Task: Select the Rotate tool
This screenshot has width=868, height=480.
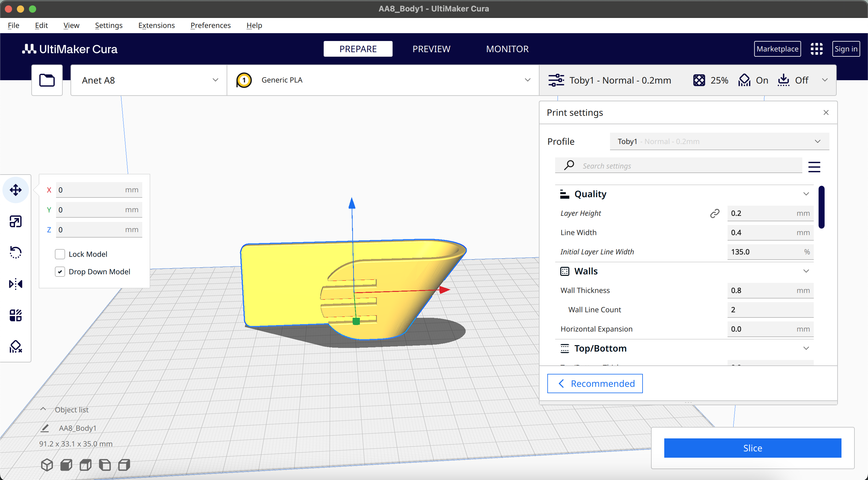Action: (x=15, y=252)
